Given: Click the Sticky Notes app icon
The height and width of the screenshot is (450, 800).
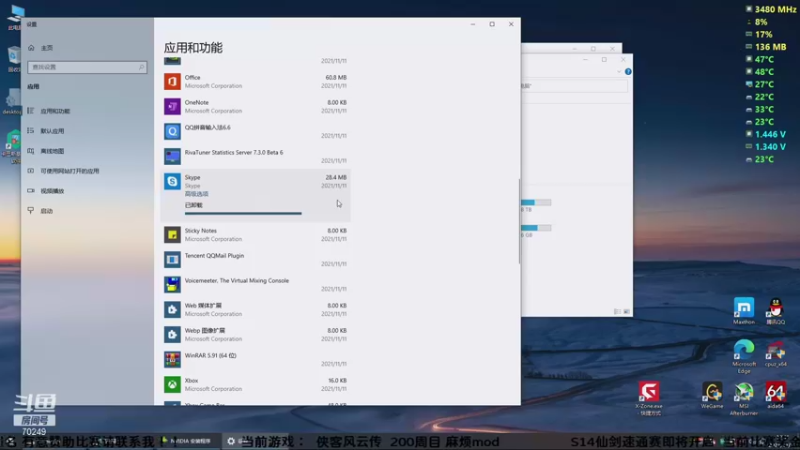Looking at the screenshot, I should (x=172, y=235).
